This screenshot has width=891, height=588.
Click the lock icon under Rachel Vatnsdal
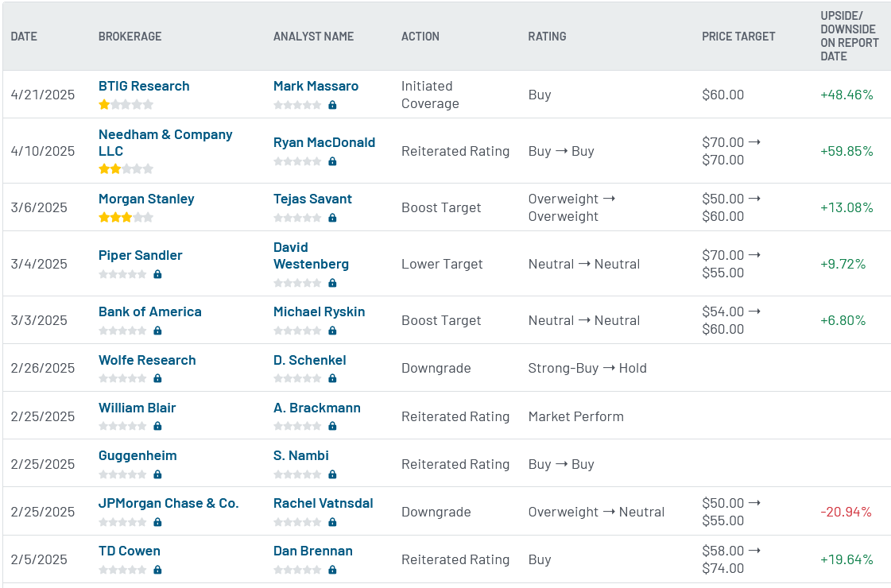[x=332, y=522]
